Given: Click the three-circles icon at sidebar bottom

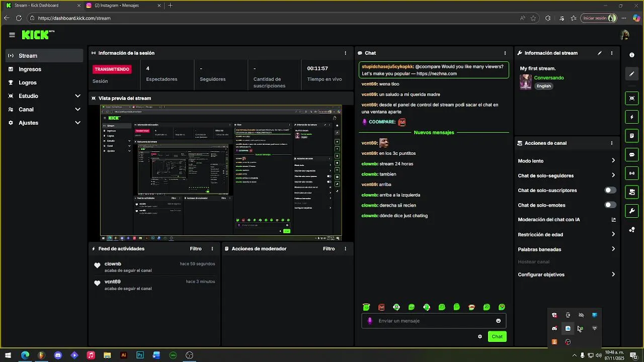Looking at the screenshot, I should point(632,230).
